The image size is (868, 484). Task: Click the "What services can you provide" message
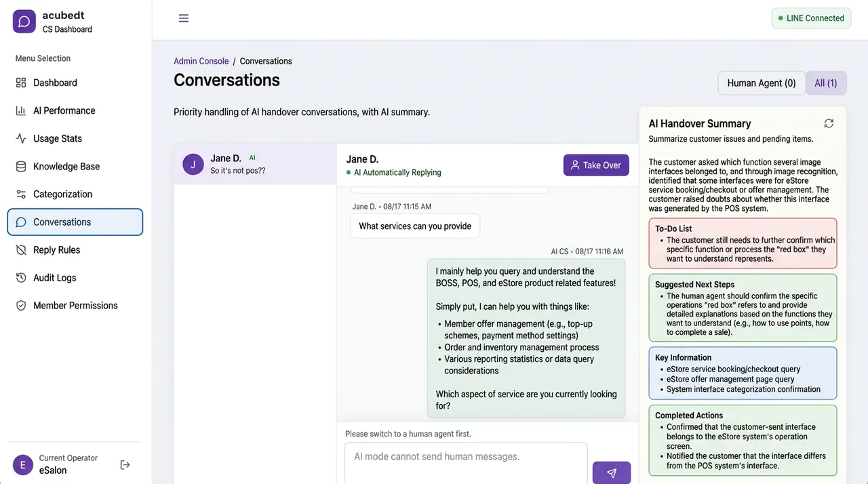pos(415,226)
